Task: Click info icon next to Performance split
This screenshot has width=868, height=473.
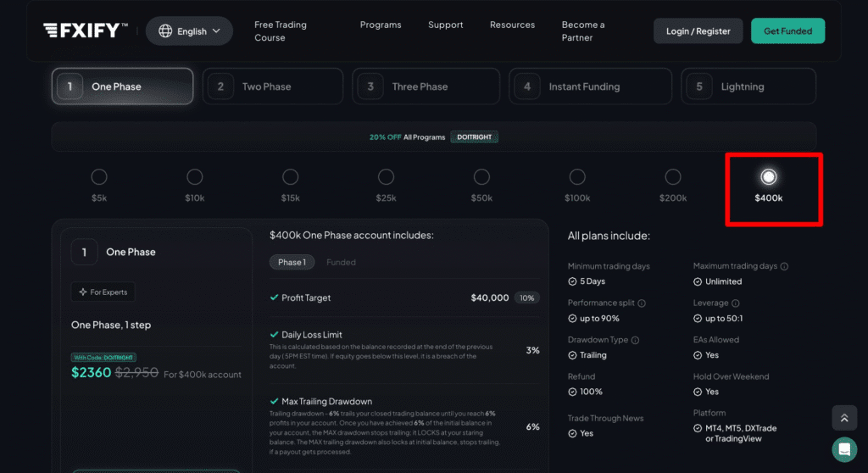Action: [x=642, y=303]
